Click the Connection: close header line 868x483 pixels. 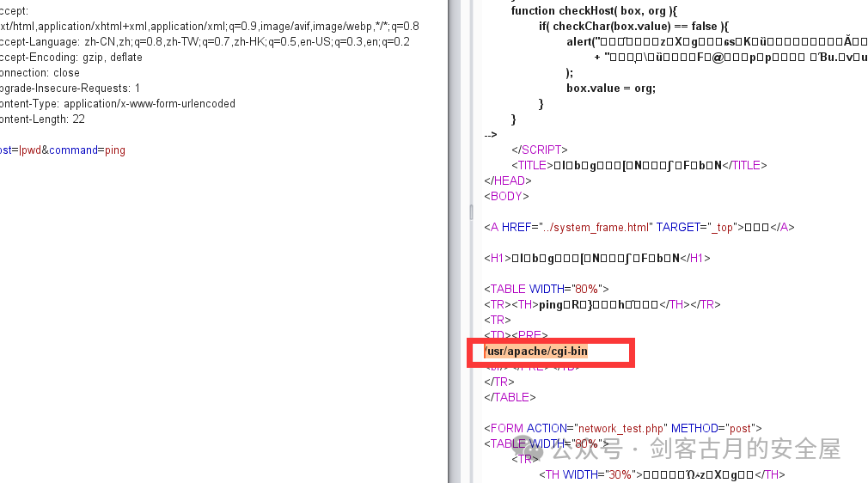pos(40,72)
